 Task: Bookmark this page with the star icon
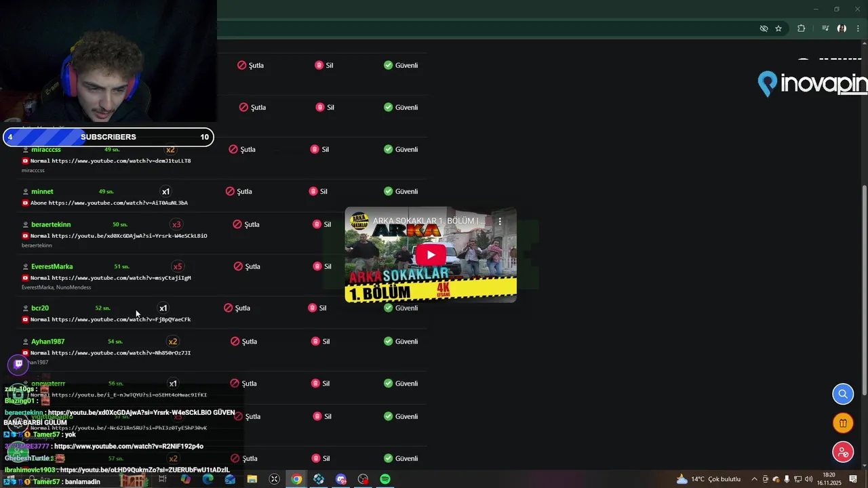pos(778,28)
